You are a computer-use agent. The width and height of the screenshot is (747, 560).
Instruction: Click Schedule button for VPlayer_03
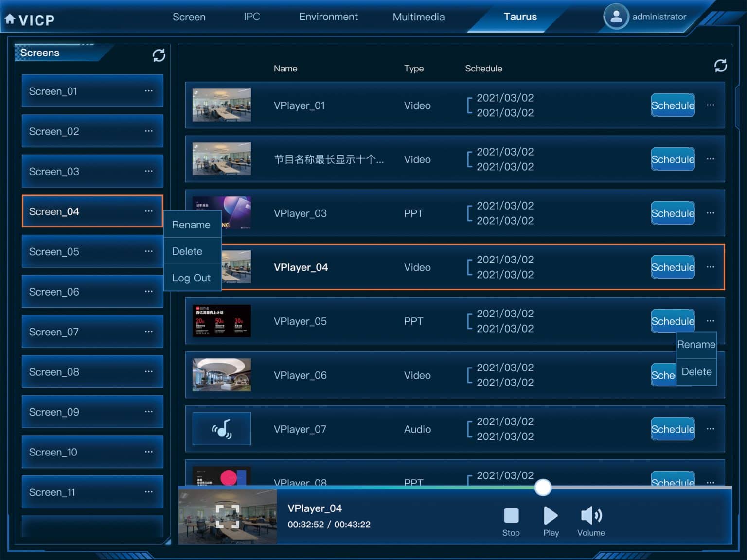pos(673,213)
